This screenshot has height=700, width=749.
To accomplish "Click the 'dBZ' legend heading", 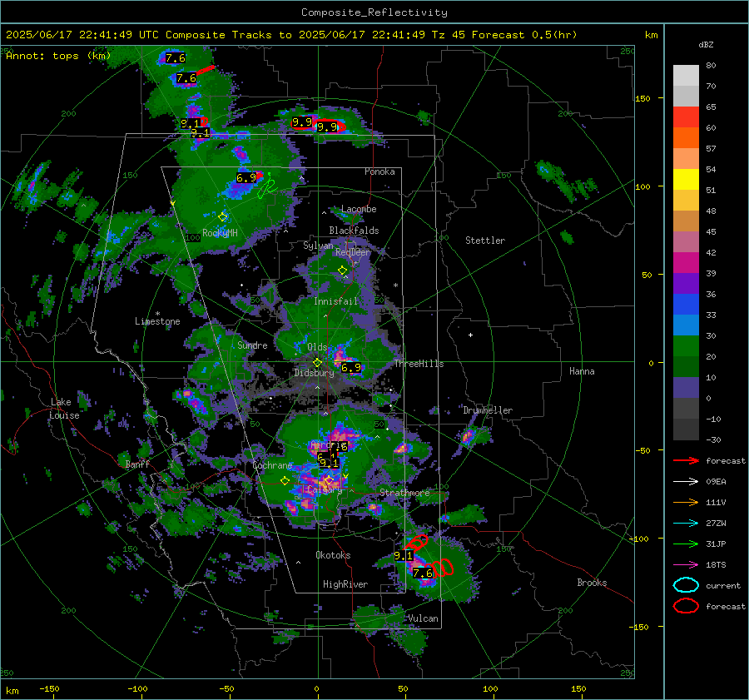I will click(x=706, y=45).
